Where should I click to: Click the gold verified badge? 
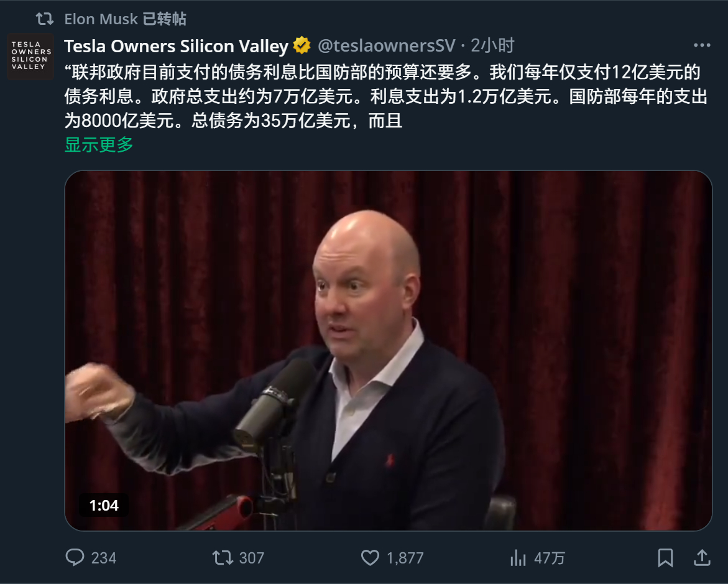tap(302, 45)
